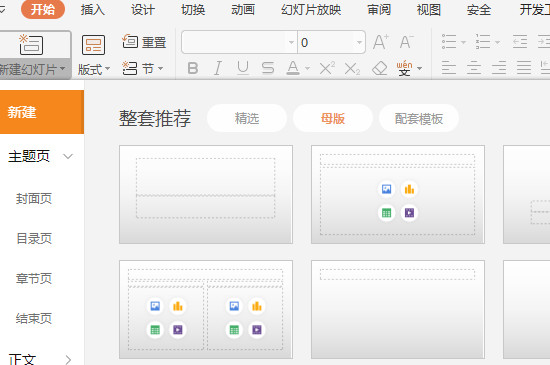Apply font color with A icon
Viewport: 550px width, 365px height.
point(293,68)
